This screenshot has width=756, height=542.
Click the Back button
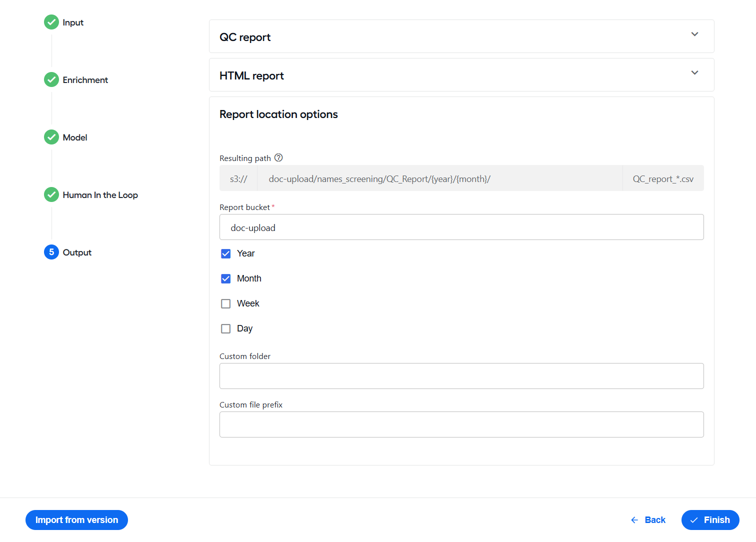click(x=648, y=520)
